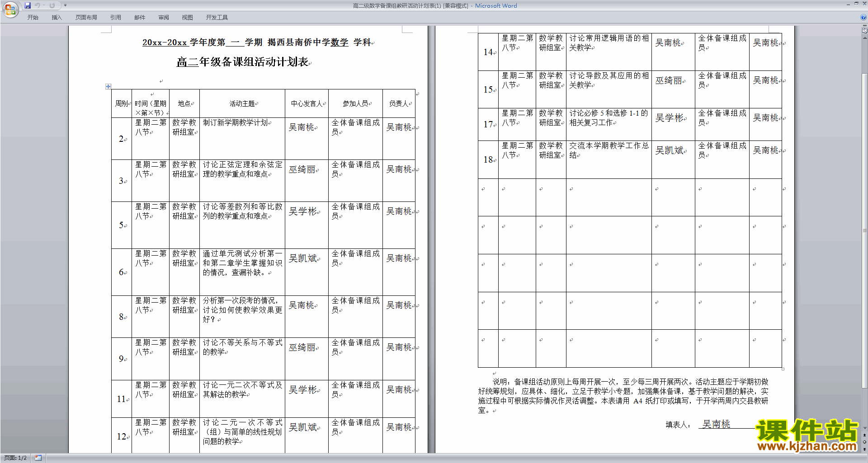Click topic 交流本学期教学工作总结
This screenshot has height=463, width=868.
609,150
